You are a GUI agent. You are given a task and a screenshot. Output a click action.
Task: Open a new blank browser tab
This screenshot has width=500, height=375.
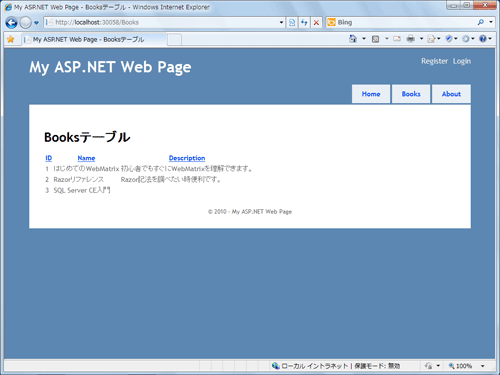click(x=174, y=40)
